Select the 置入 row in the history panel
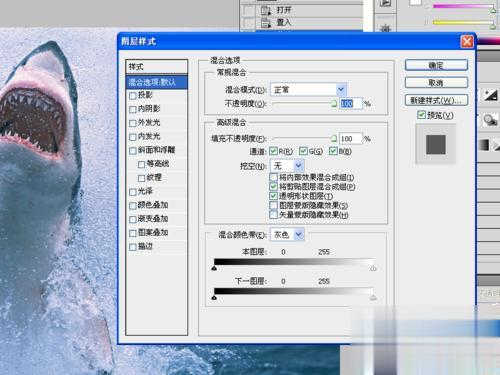The image size is (500, 375). coord(301,23)
